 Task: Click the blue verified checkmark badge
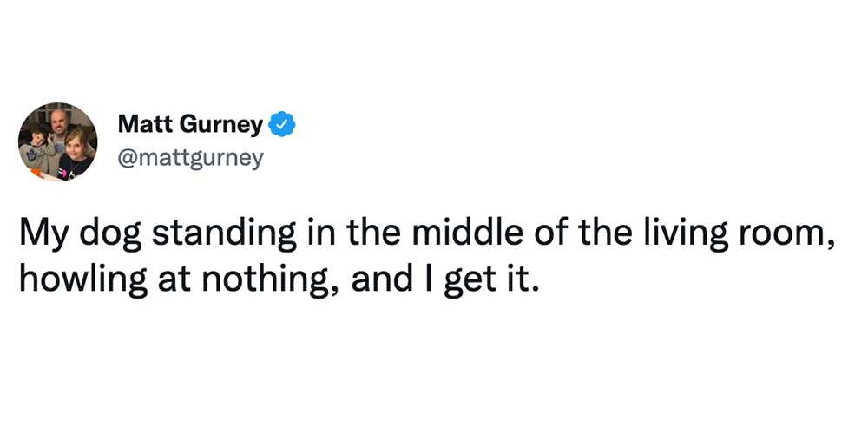(x=282, y=126)
